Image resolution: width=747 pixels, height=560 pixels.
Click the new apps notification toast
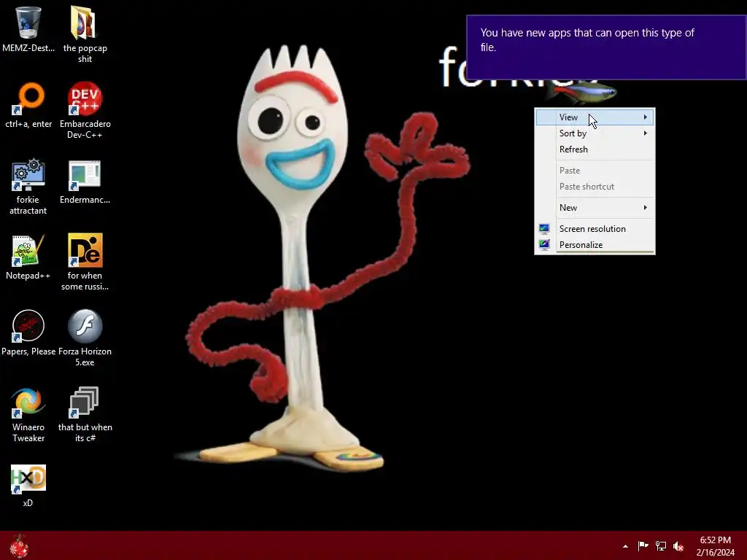(606, 47)
